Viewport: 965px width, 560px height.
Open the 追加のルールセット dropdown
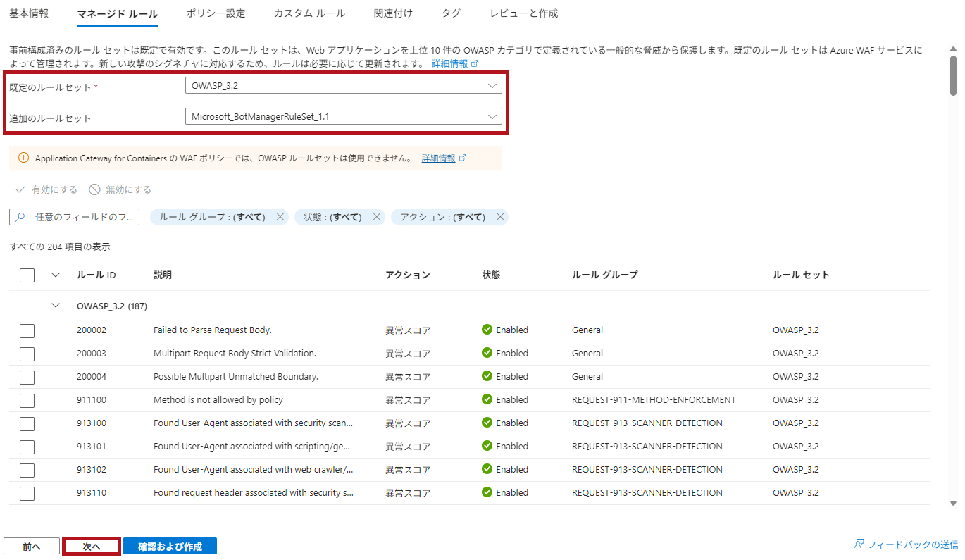pyautogui.click(x=343, y=117)
